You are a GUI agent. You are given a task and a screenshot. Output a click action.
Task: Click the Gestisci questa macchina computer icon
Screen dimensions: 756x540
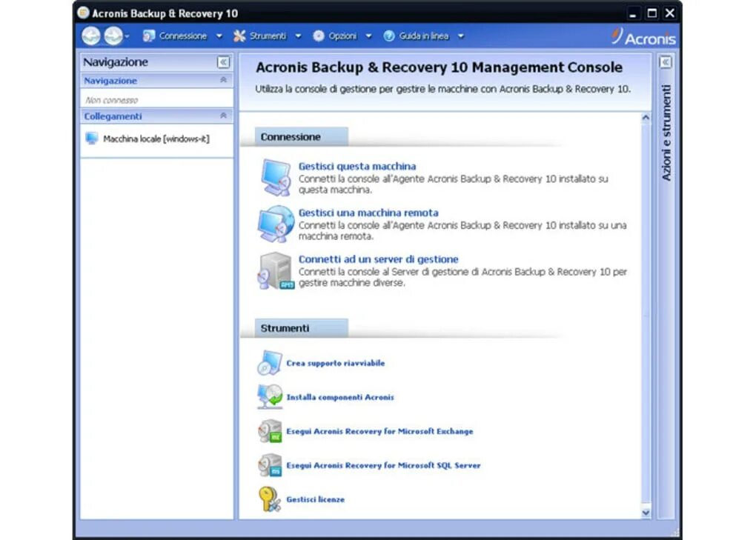[x=276, y=177]
